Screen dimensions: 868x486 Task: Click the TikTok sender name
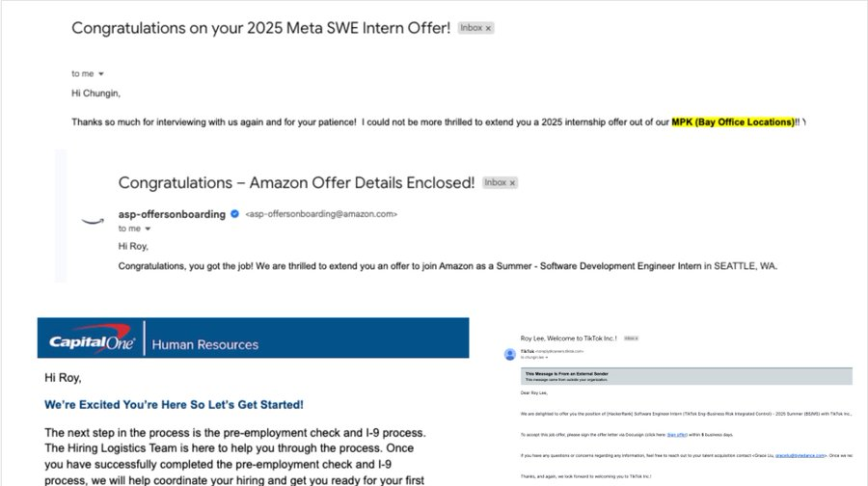pyautogui.click(x=527, y=352)
